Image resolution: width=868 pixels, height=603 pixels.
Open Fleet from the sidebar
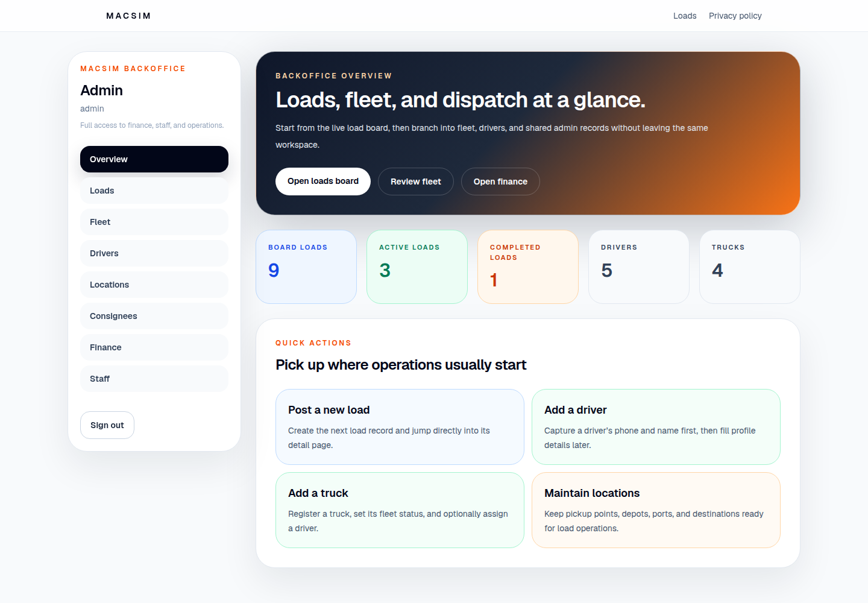click(154, 222)
